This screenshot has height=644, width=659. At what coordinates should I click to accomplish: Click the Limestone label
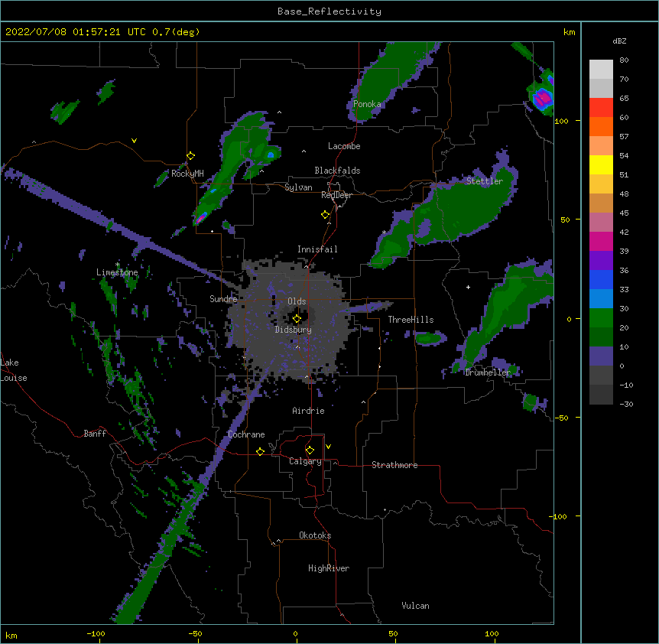pyautogui.click(x=117, y=272)
